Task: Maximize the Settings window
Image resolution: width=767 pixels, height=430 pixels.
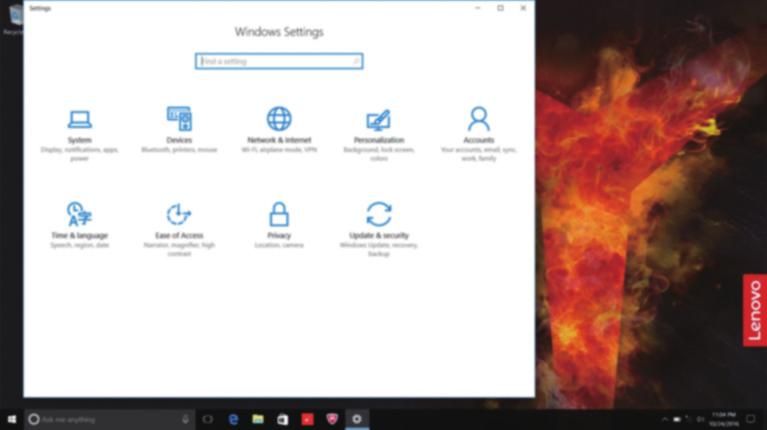Action: (500, 8)
